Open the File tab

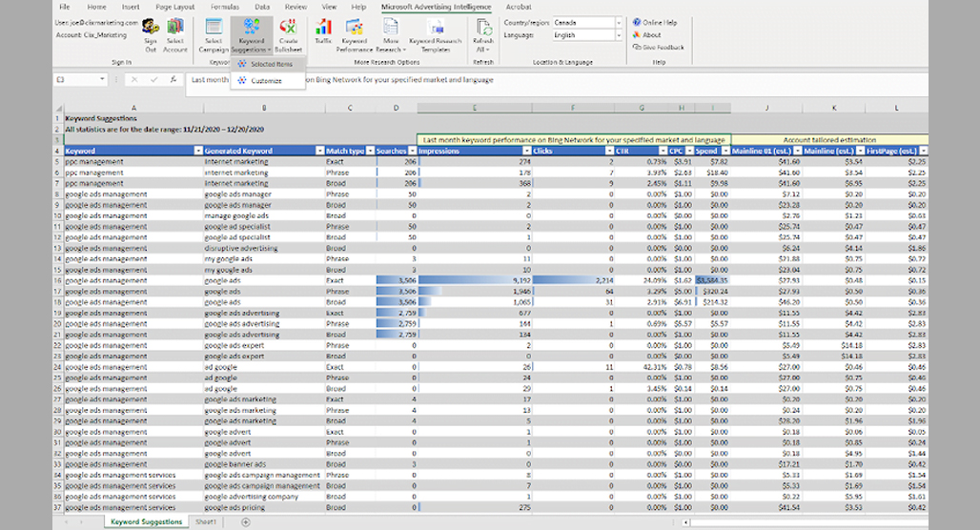(65, 7)
